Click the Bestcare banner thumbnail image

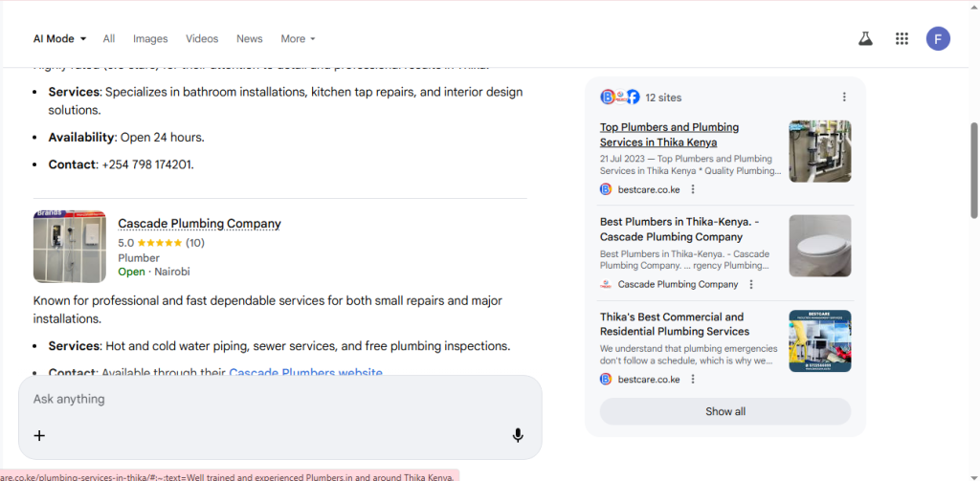coord(820,341)
